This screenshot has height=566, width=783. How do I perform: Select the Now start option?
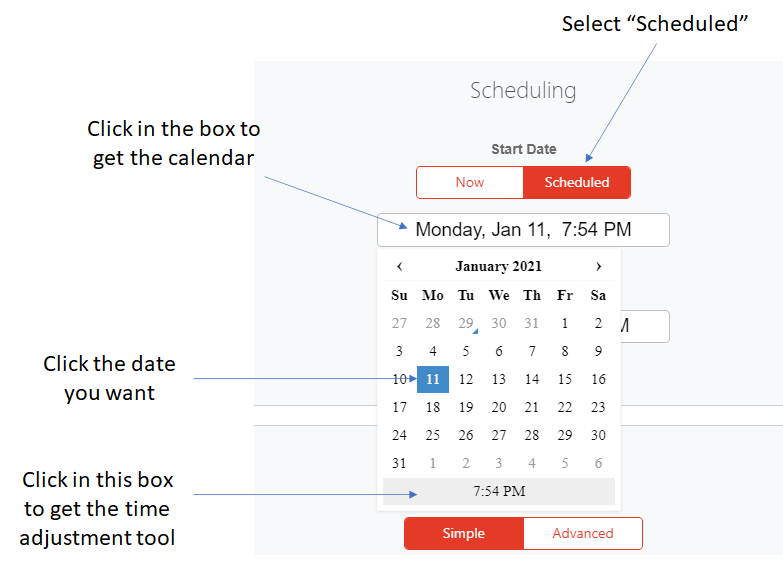(470, 182)
